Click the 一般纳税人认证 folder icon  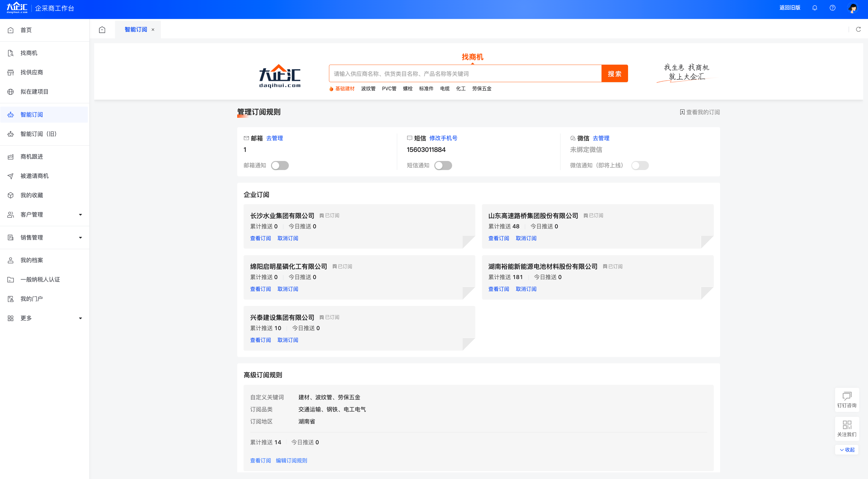11,279
